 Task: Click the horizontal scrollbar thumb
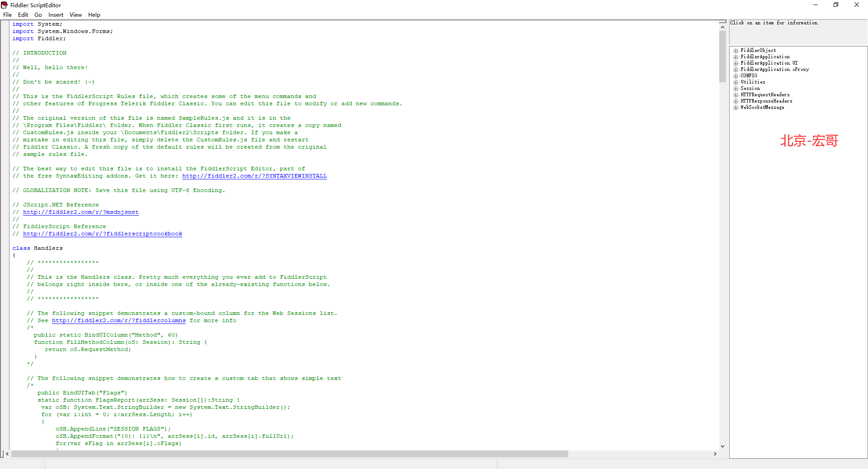(289, 454)
